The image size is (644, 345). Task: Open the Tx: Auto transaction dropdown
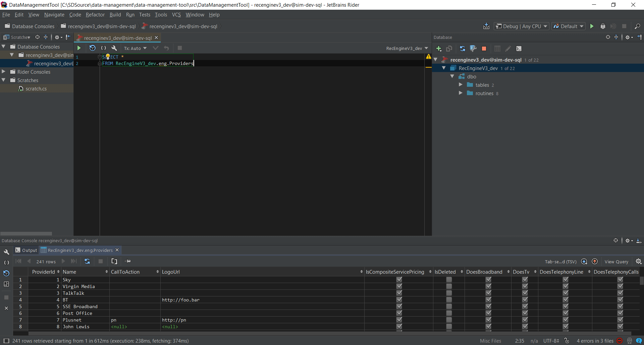135,48
